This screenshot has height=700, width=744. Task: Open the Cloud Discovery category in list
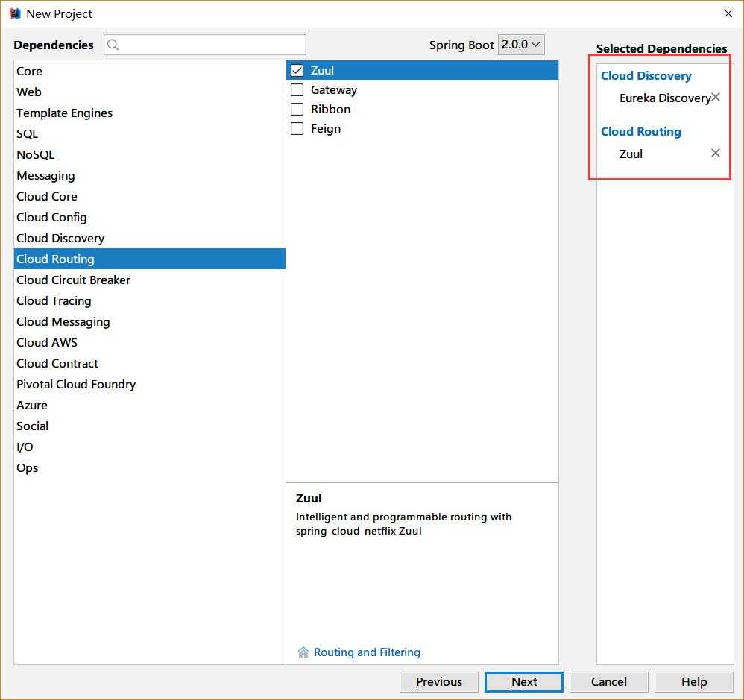(x=149, y=239)
